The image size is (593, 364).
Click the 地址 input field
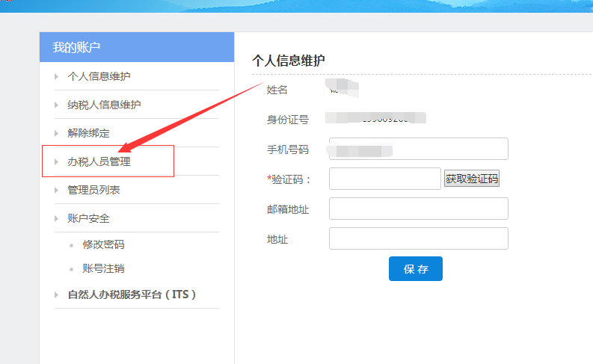(x=418, y=238)
